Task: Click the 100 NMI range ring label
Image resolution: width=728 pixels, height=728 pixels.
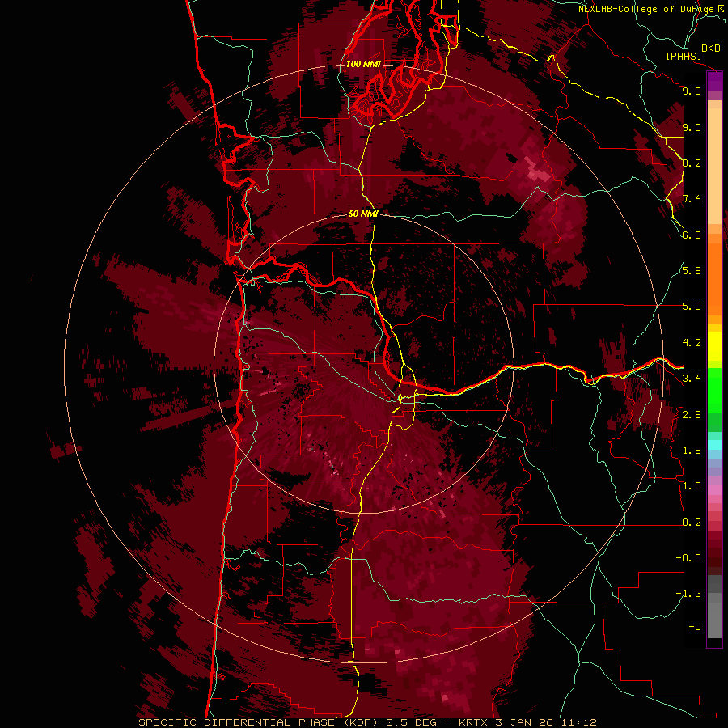Action: 363,64
